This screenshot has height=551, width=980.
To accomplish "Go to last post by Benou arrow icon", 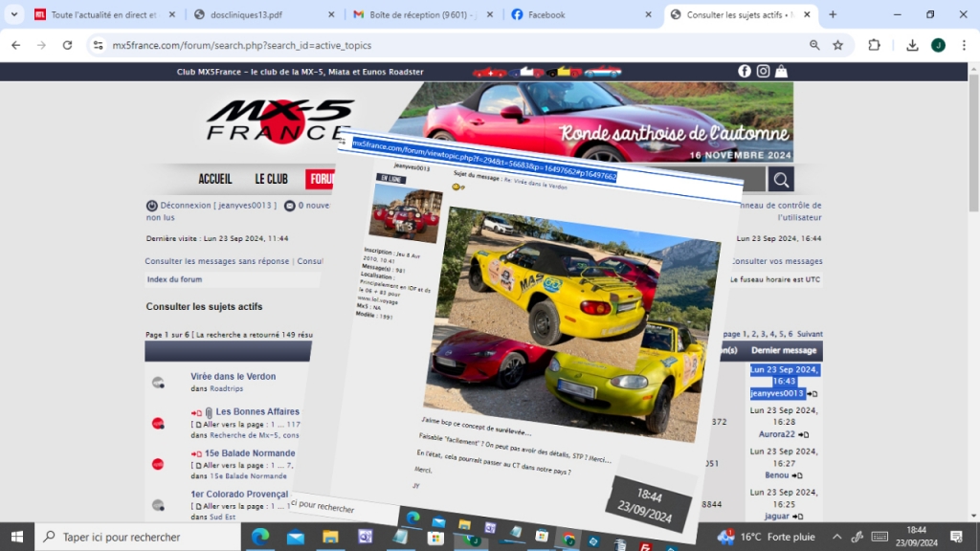I will pyautogui.click(x=797, y=475).
